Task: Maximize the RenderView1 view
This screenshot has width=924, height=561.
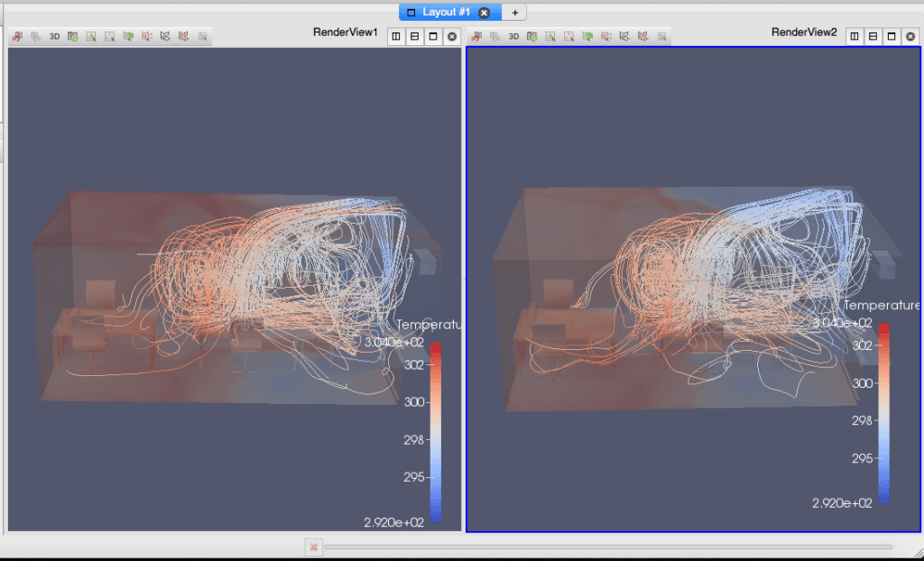Action: (x=433, y=35)
